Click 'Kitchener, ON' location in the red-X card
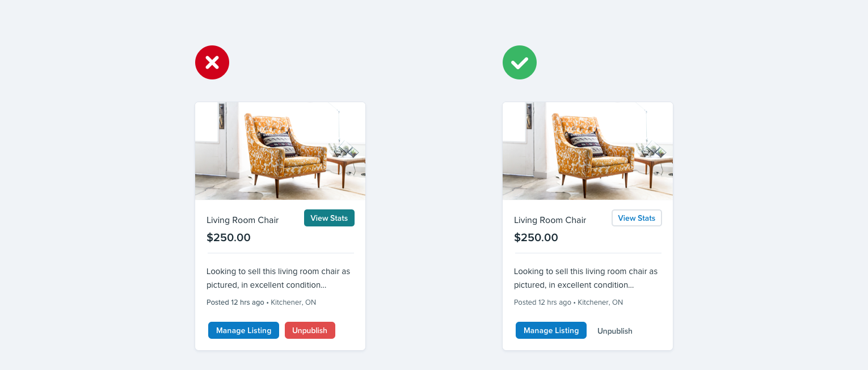 pyautogui.click(x=293, y=302)
